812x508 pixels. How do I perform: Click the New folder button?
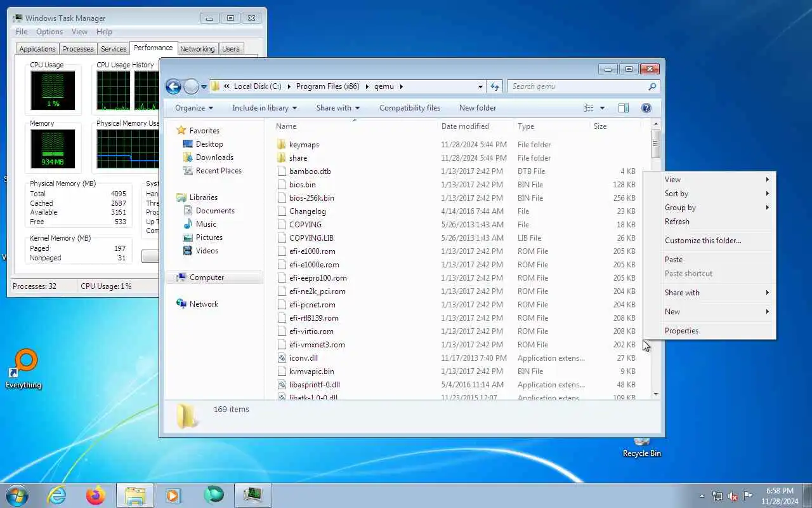(x=478, y=108)
